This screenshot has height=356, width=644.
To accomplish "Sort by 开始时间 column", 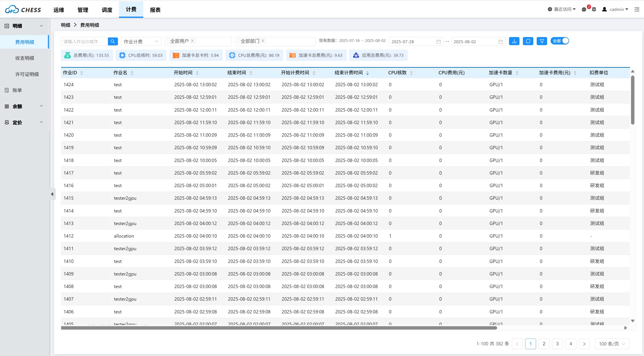I will 197,73.
